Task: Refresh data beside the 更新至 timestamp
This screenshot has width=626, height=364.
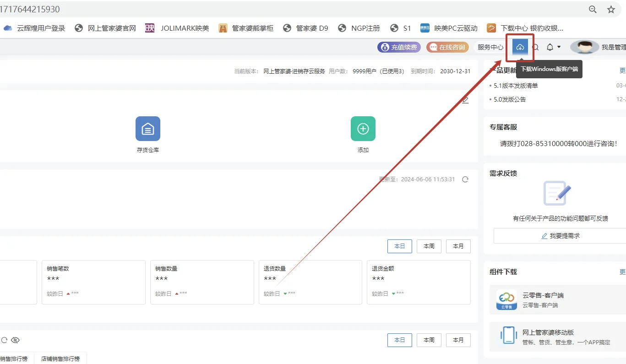Action: pyautogui.click(x=465, y=179)
